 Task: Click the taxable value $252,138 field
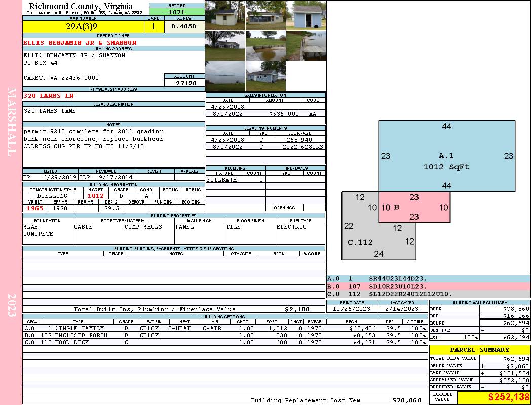point(494,397)
